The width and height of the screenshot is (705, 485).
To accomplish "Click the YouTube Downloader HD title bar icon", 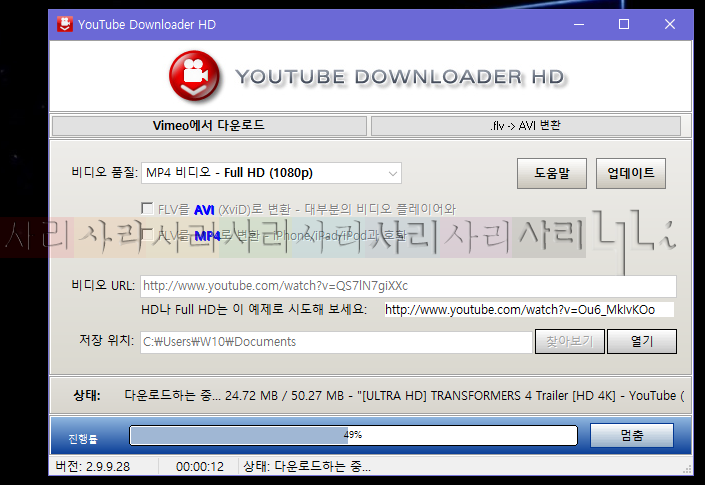I will [65, 24].
